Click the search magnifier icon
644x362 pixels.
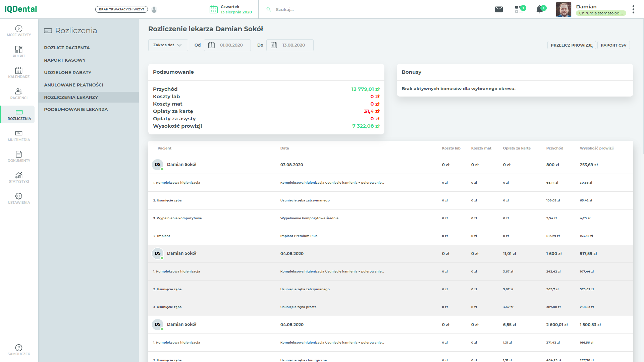coord(269,9)
